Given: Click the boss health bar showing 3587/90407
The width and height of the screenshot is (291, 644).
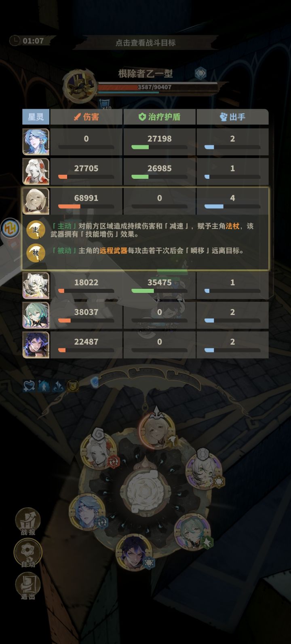Looking at the screenshot, I should tap(157, 87).
